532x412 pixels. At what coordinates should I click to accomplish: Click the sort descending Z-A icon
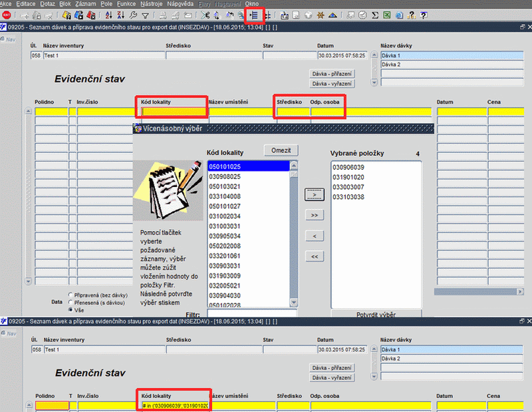tap(121, 15)
